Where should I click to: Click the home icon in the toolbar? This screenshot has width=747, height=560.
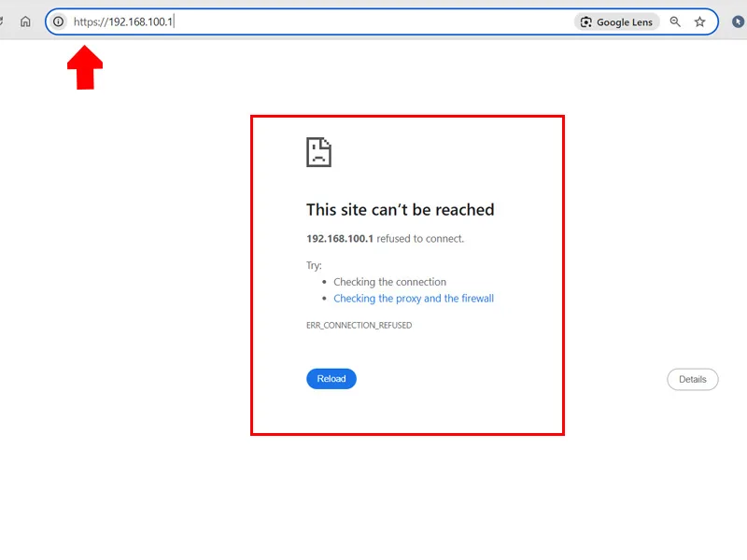(x=25, y=21)
